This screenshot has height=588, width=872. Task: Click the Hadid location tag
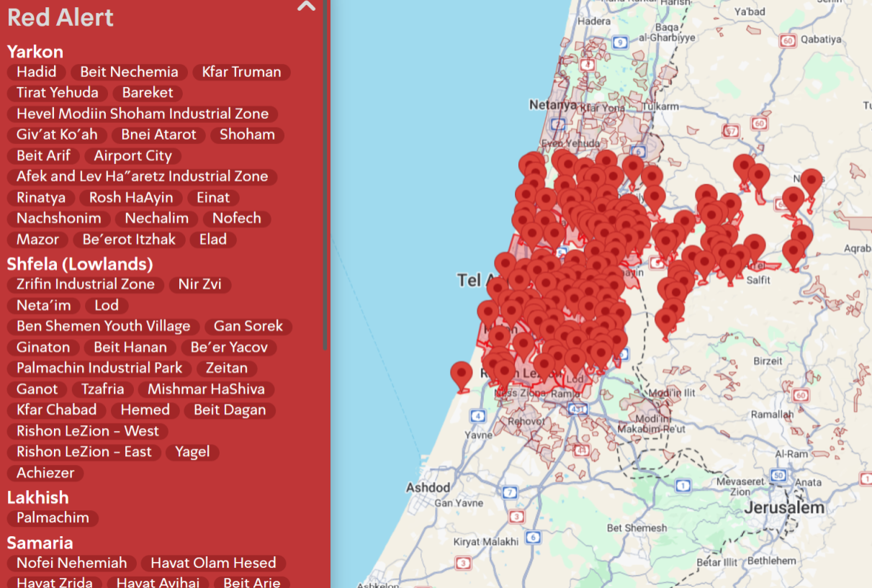tap(37, 72)
